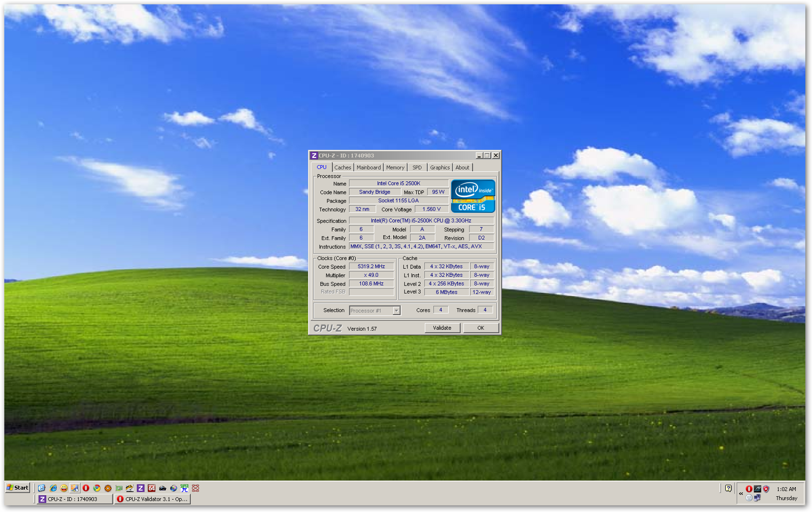The image size is (812, 512).
Task: Click the highlighted show desktop style Quick Launch icon
Action: click(75, 488)
